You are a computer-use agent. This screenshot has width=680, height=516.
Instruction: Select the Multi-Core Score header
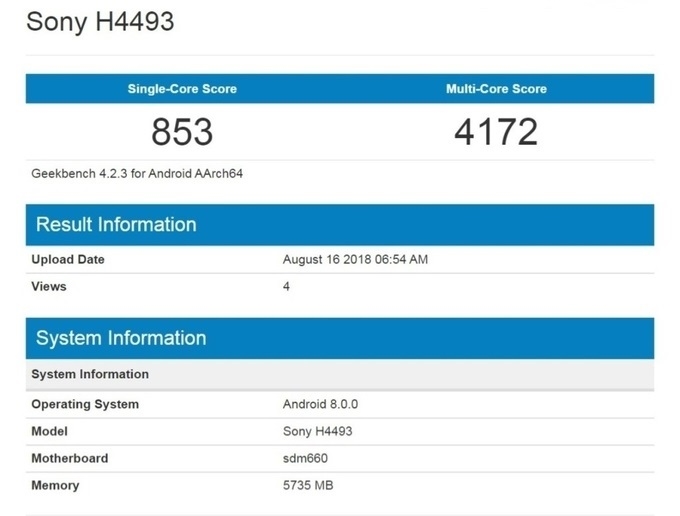click(x=496, y=89)
